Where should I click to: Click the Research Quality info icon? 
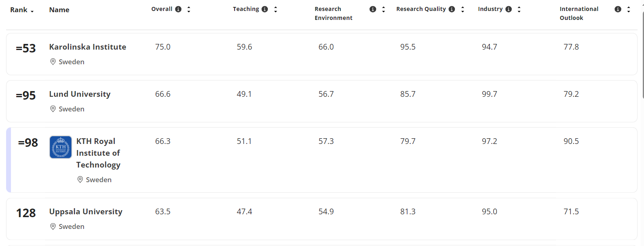click(452, 9)
